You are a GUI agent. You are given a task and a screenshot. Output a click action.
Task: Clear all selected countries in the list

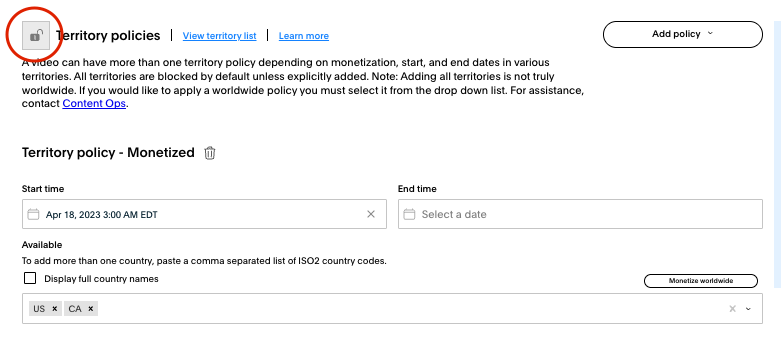point(732,309)
